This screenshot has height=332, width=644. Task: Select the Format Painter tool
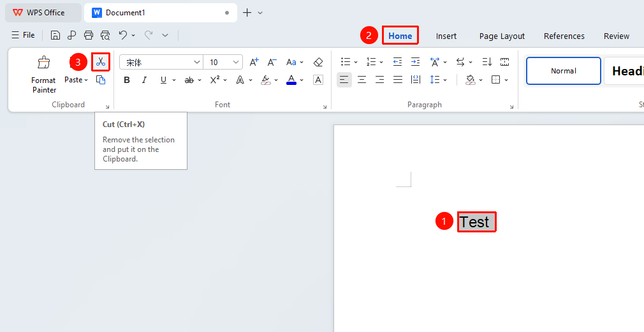(43, 74)
